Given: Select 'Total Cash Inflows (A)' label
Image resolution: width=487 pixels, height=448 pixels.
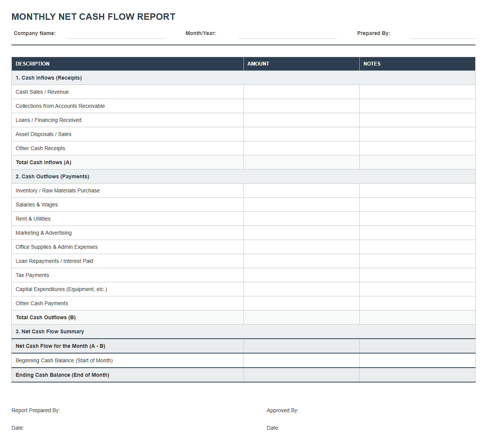Looking at the screenshot, I should pos(43,162).
